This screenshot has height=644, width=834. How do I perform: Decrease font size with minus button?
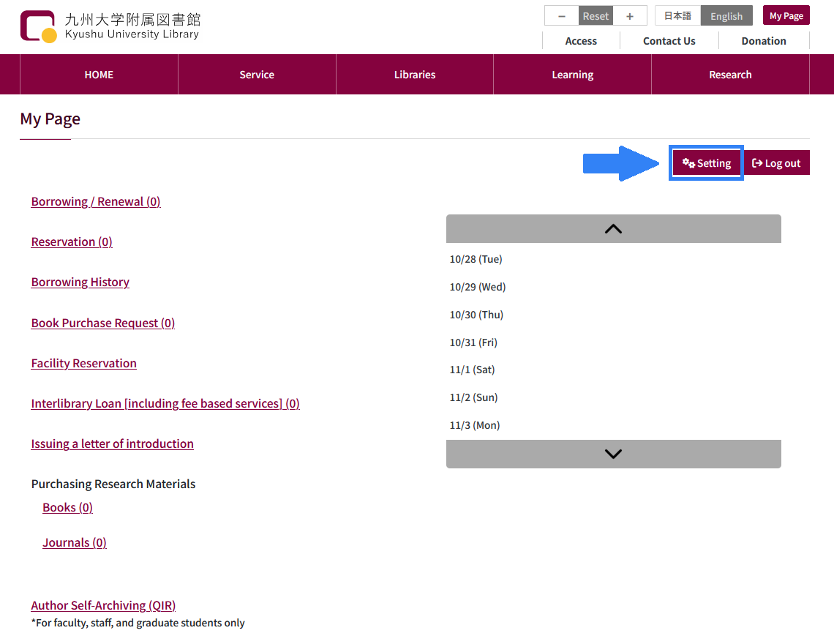pos(562,16)
